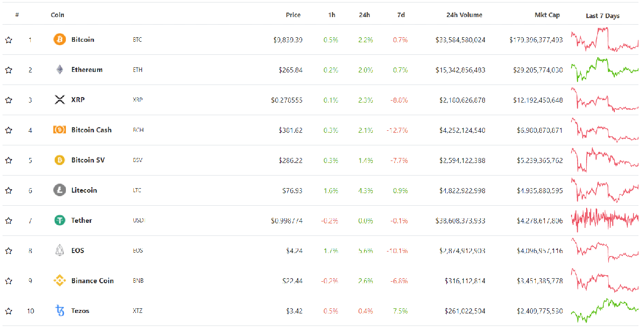Open Tether's 7-day sparkline chart
644x328 pixels.
605,220
